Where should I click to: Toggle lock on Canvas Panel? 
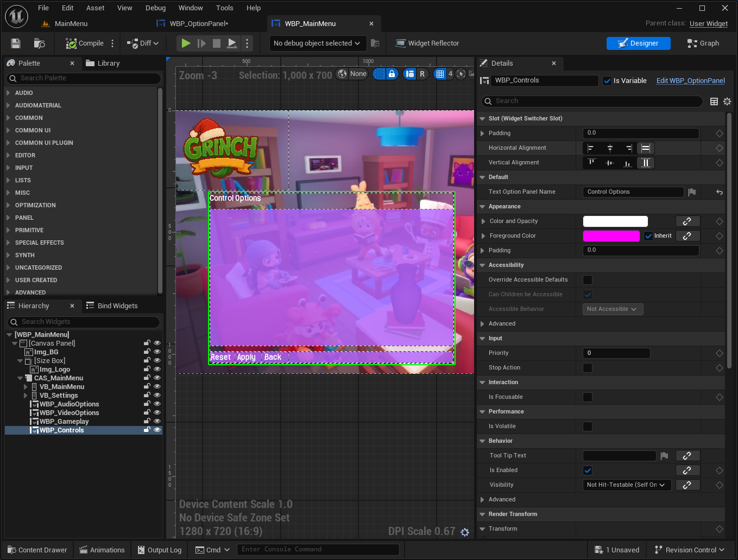tap(147, 343)
